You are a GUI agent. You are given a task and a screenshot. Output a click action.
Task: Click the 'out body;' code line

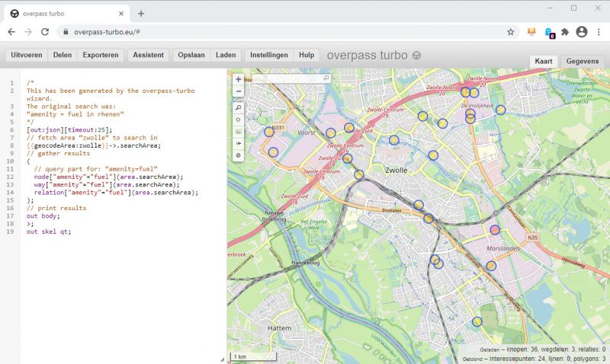click(43, 216)
